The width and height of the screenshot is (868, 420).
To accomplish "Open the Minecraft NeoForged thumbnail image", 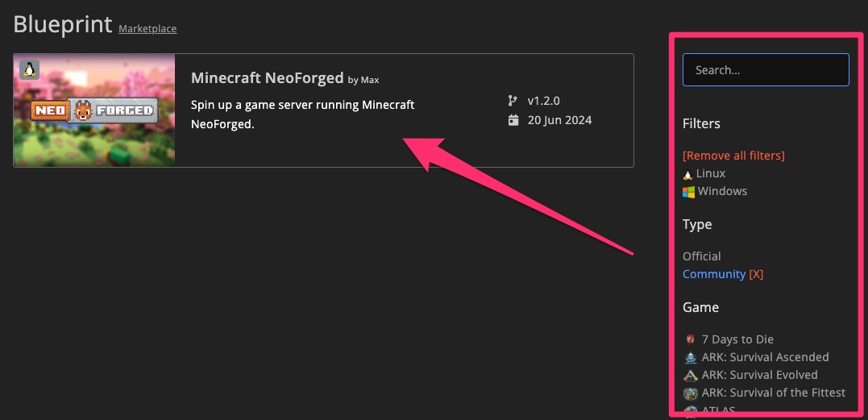I will pos(94,110).
